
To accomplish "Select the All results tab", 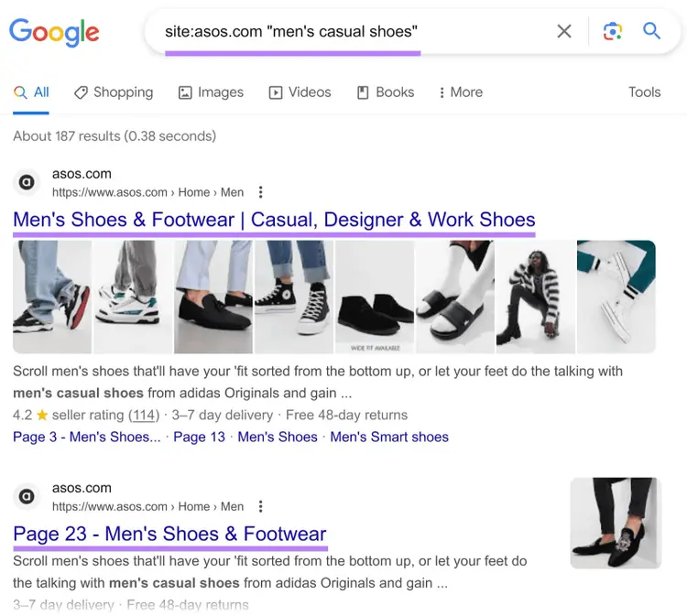I will coord(31,92).
